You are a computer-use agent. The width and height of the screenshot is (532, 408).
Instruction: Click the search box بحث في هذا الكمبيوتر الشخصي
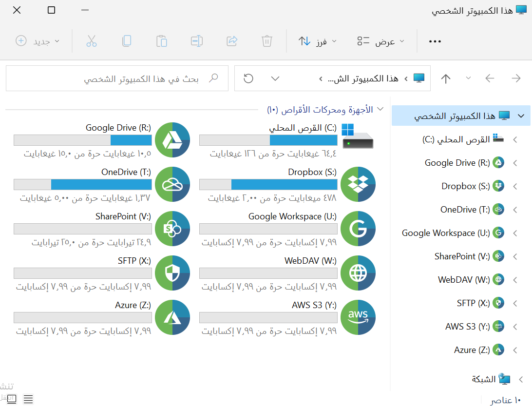point(117,78)
